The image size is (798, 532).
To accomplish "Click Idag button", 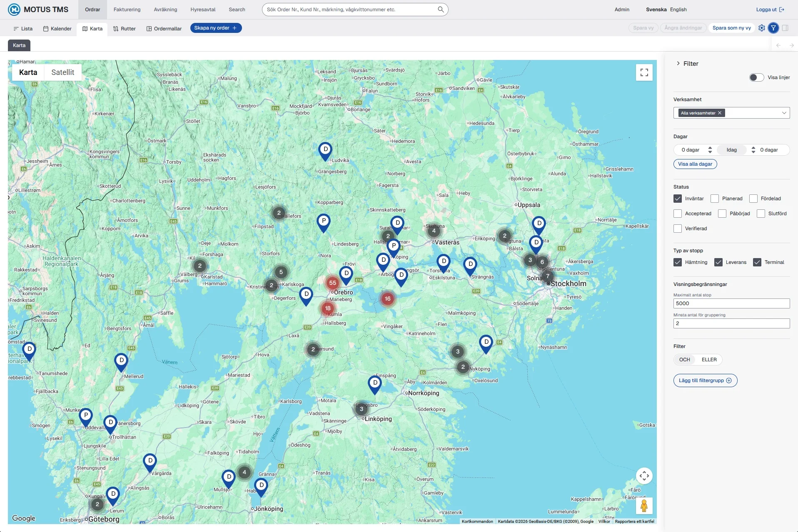I will 732,150.
